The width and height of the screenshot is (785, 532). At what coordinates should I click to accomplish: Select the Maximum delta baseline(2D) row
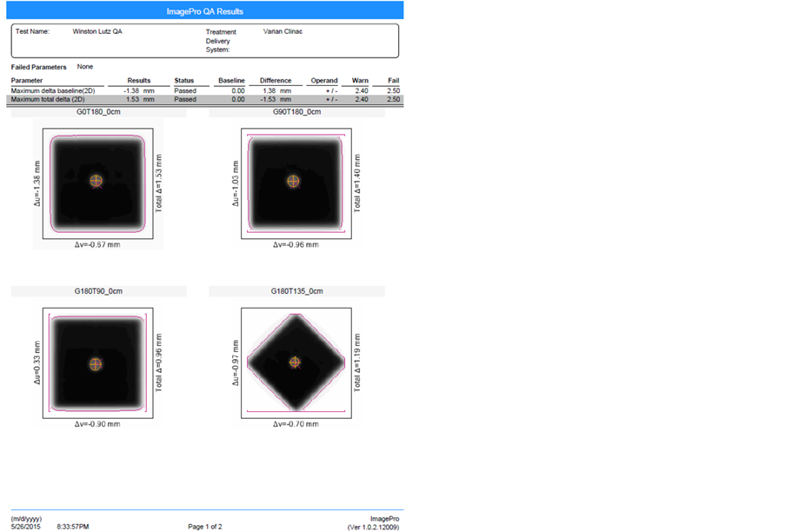tap(205, 91)
